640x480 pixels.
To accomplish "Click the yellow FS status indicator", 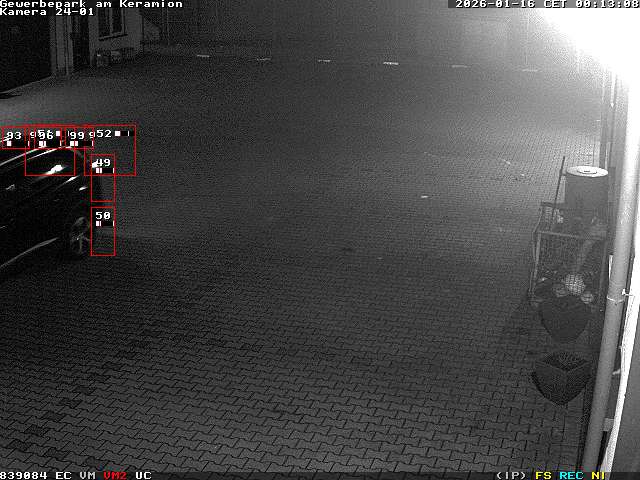I will point(543,475).
